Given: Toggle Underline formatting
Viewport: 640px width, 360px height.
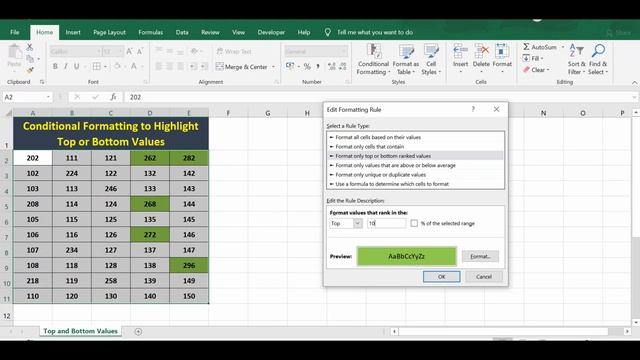Looking at the screenshot, I should click(x=76, y=66).
